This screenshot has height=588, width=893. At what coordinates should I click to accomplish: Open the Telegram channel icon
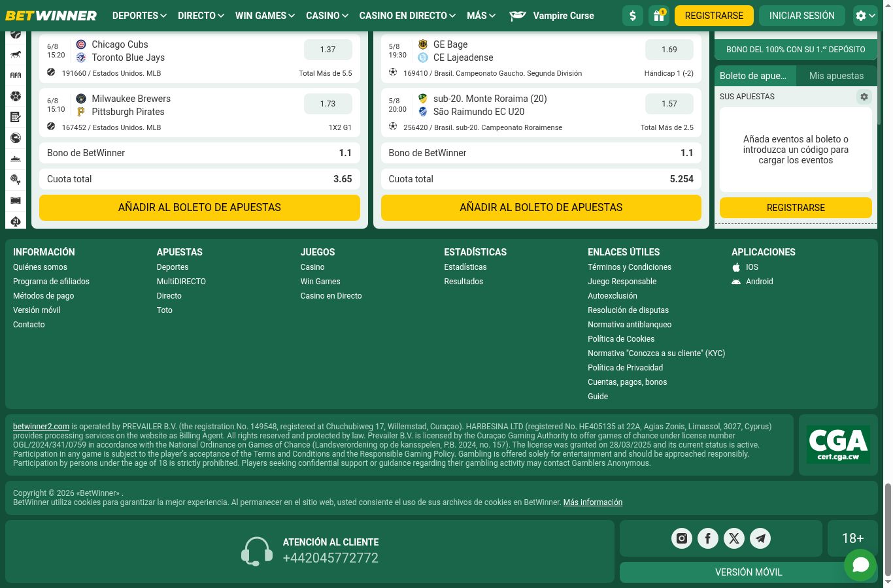[760, 538]
